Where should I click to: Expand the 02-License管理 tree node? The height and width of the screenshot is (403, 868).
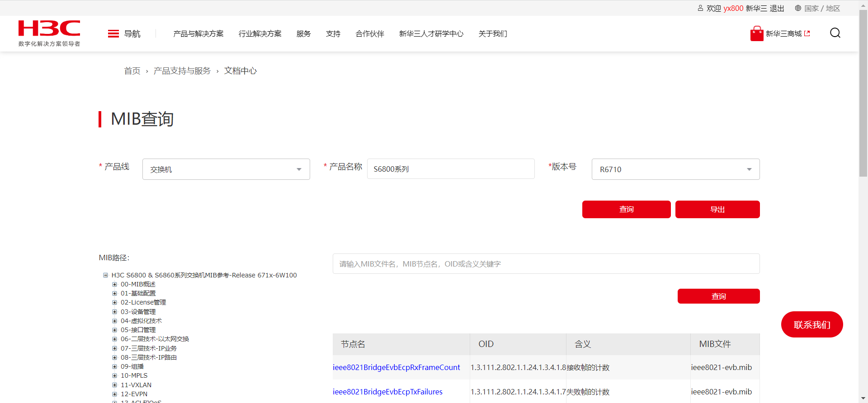point(114,303)
